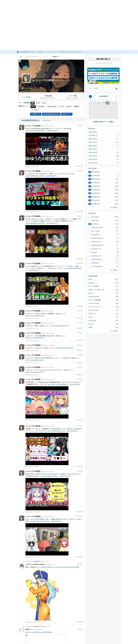Screen dimensions: 138x644
Task: Enable the 画像含む filter
Action: pyautogui.click(x=77, y=106)
